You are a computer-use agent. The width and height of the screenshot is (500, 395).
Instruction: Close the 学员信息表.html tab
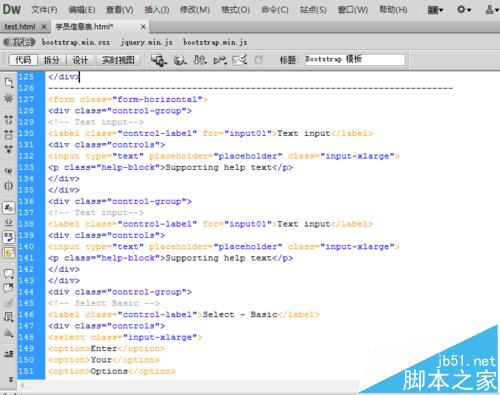point(143,27)
